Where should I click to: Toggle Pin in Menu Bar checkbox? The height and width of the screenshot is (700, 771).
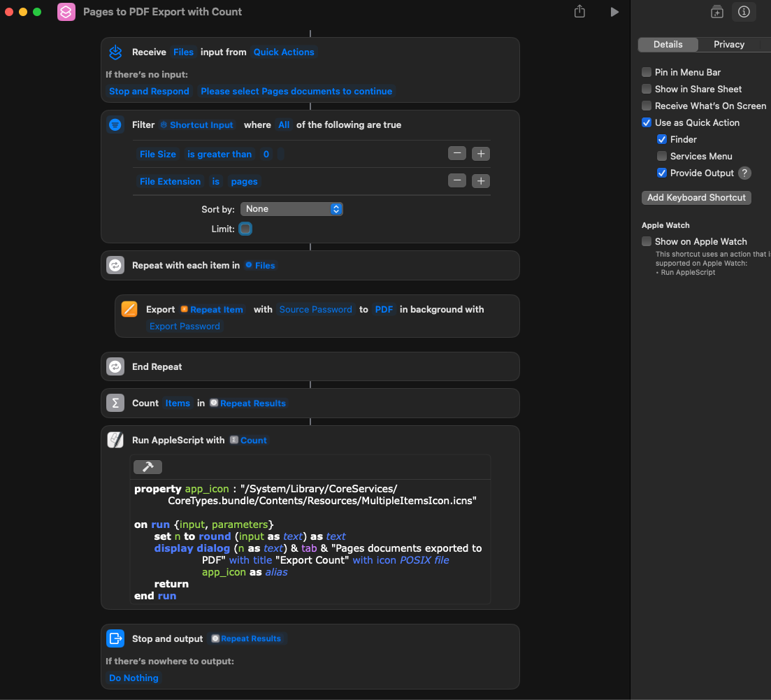pos(647,72)
